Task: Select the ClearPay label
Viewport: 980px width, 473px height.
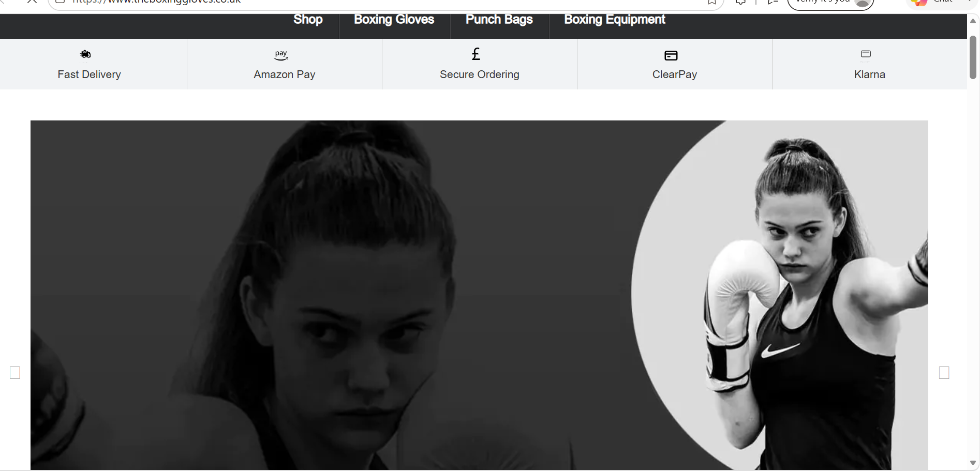Action: coord(675,74)
